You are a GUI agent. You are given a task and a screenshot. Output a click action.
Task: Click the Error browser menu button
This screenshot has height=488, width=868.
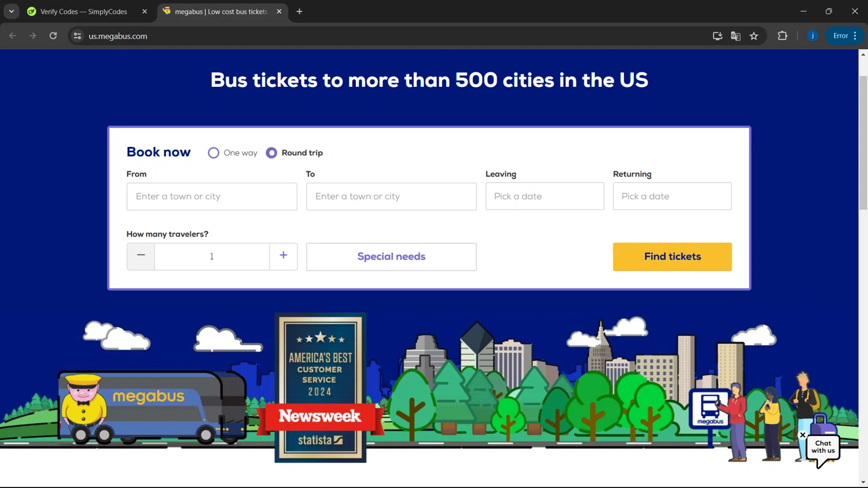[845, 36]
